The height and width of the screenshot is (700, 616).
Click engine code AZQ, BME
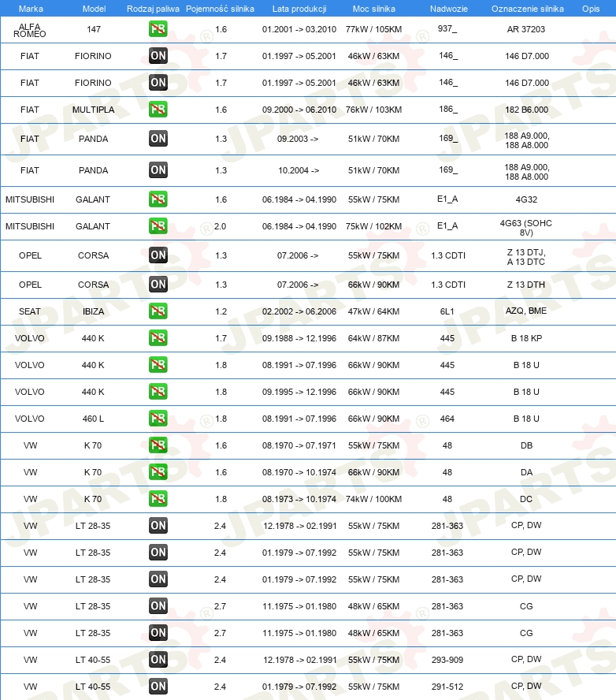coord(526,311)
